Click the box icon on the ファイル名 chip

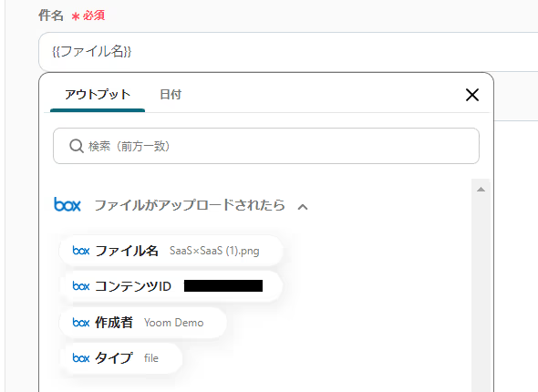81,251
